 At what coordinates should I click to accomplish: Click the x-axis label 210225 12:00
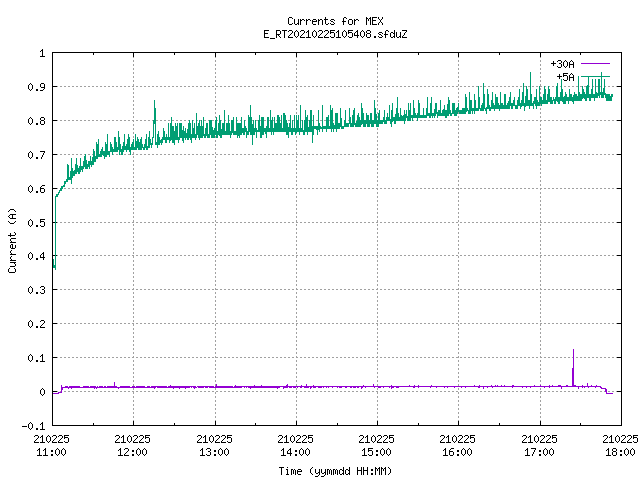(132, 445)
